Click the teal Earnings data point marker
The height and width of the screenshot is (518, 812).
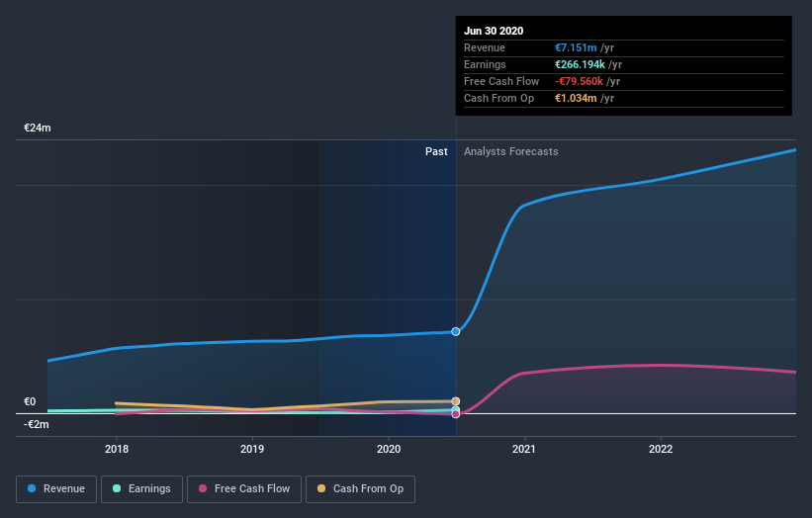[456, 410]
